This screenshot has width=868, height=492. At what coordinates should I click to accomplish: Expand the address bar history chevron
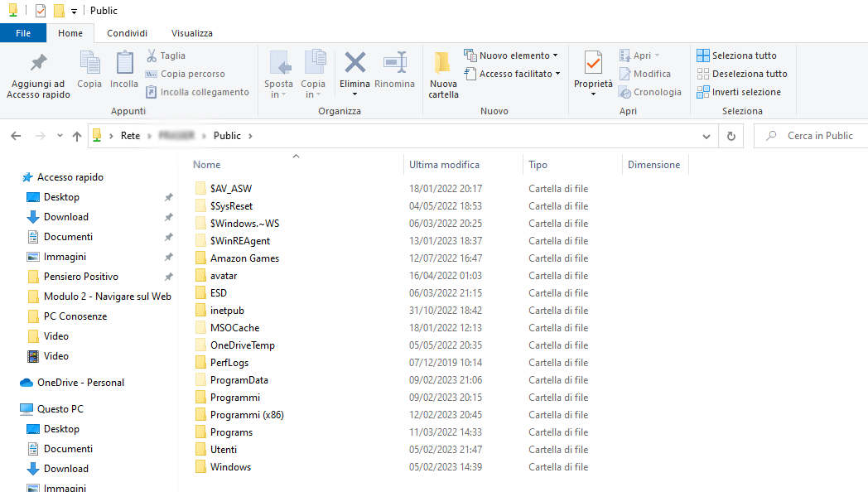[x=706, y=135]
